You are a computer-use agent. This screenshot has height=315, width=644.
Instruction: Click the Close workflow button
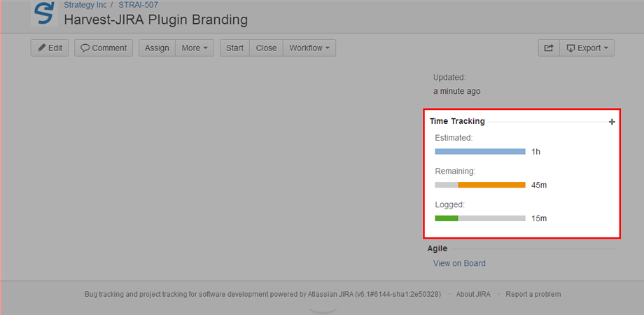coord(266,48)
